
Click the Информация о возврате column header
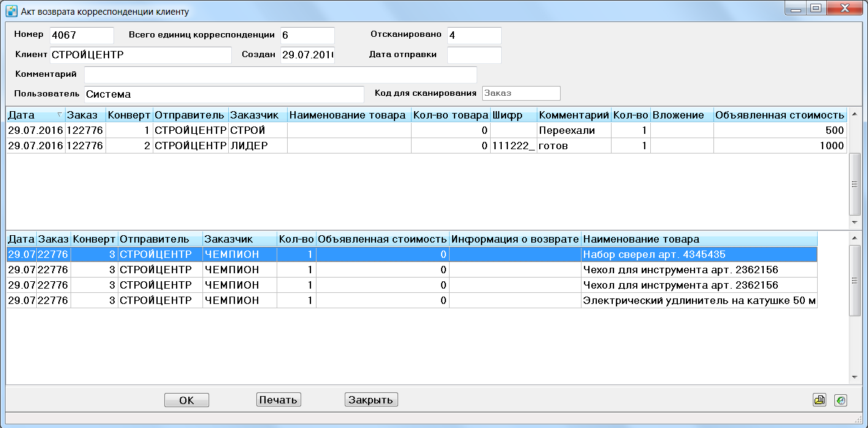point(515,239)
